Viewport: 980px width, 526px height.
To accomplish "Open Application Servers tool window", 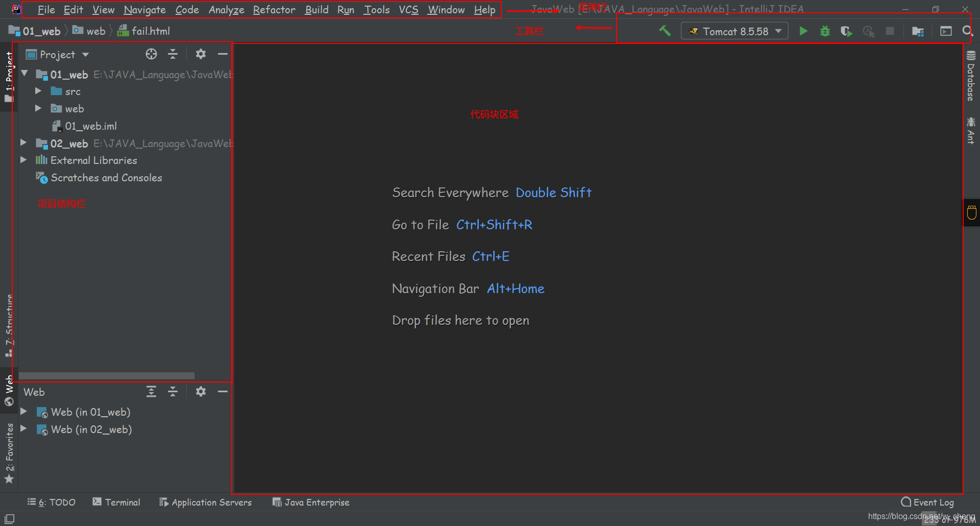I will 205,503.
